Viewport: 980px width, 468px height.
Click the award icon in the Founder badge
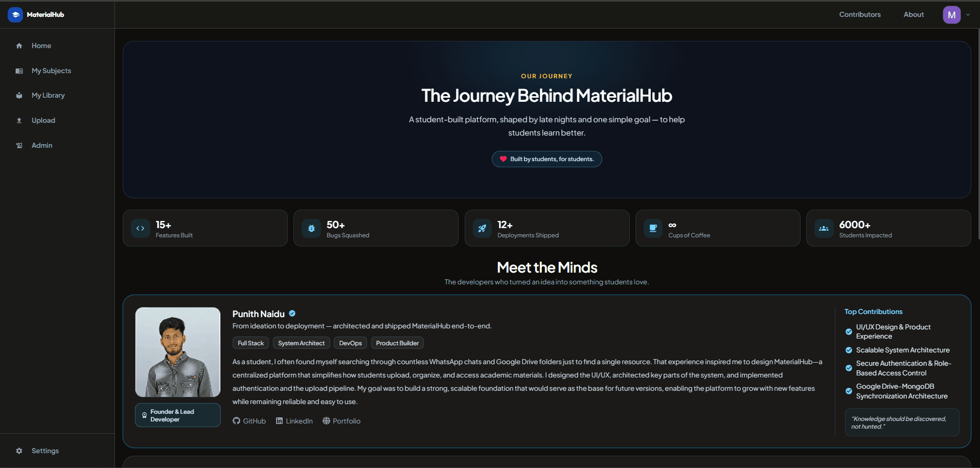pyautogui.click(x=144, y=415)
